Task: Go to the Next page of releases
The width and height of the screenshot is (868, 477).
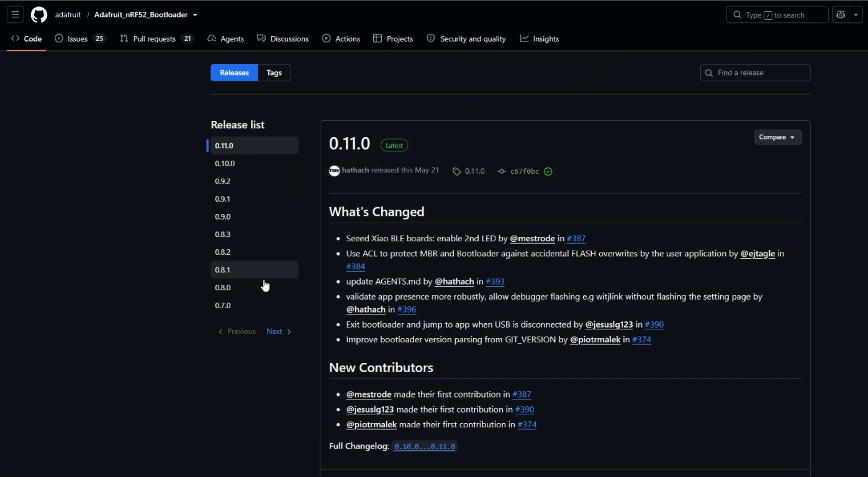Action: (x=279, y=331)
